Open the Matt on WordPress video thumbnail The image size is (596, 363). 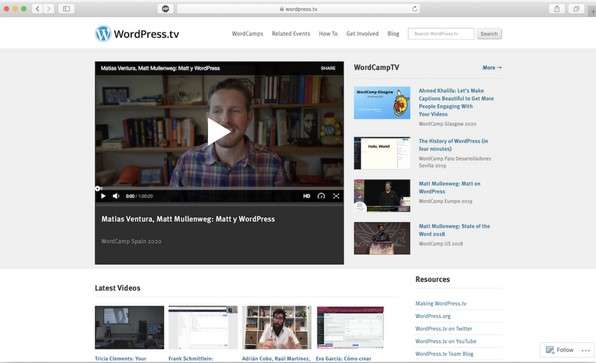pyautogui.click(x=382, y=196)
